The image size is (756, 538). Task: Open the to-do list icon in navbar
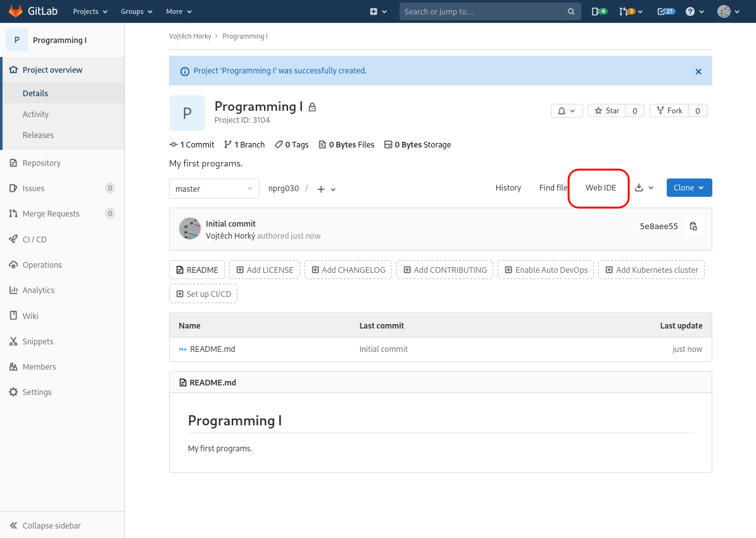[665, 11]
